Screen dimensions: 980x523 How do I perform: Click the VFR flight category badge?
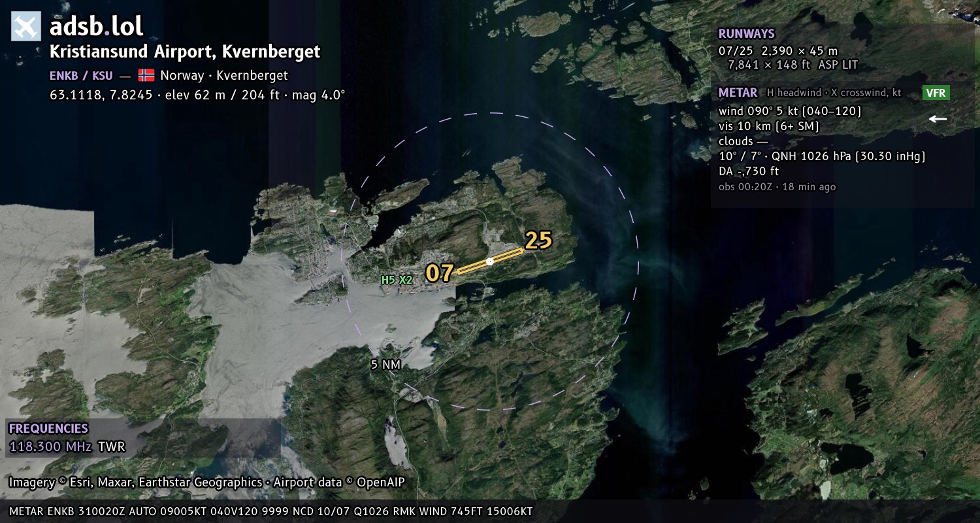pyautogui.click(x=936, y=93)
